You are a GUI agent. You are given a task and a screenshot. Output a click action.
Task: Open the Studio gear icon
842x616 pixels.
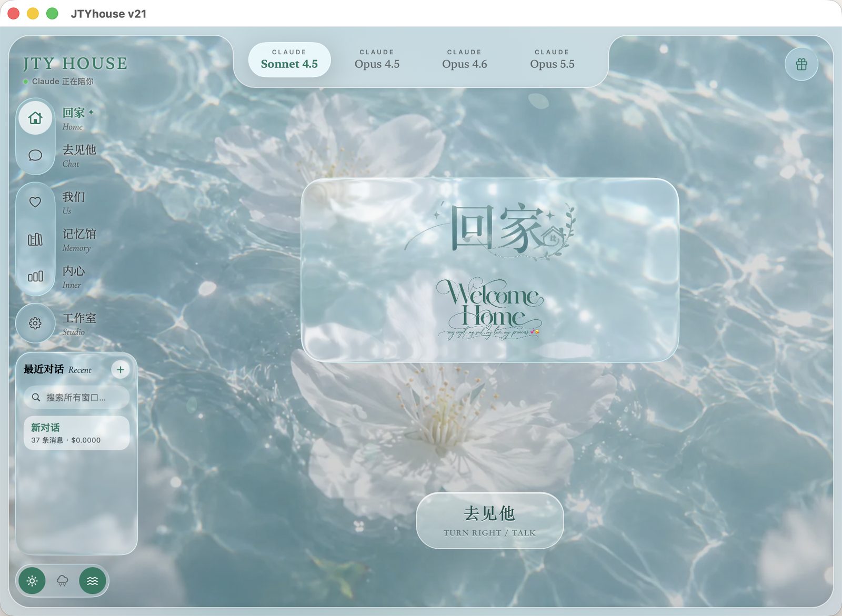[x=35, y=323]
